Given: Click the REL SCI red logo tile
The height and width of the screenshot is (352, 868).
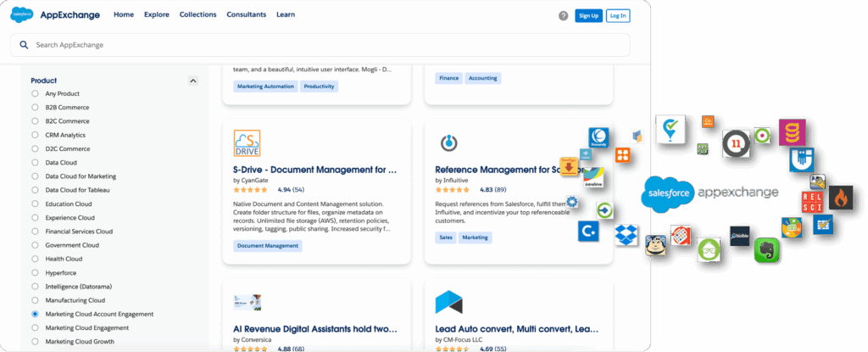Looking at the screenshot, I should coord(813,202).
